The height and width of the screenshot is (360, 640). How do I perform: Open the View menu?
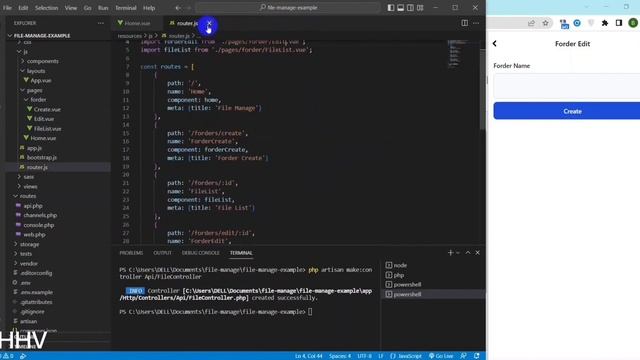click(71, 8)
